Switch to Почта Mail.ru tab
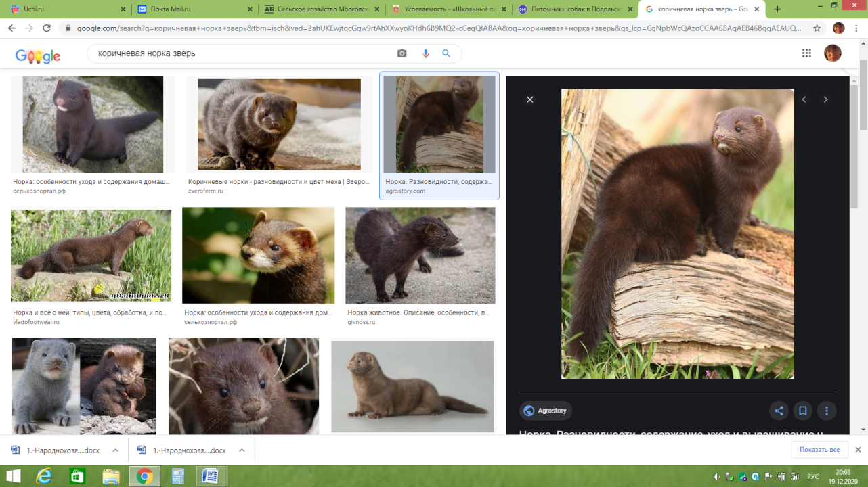 tap(193, 9)
